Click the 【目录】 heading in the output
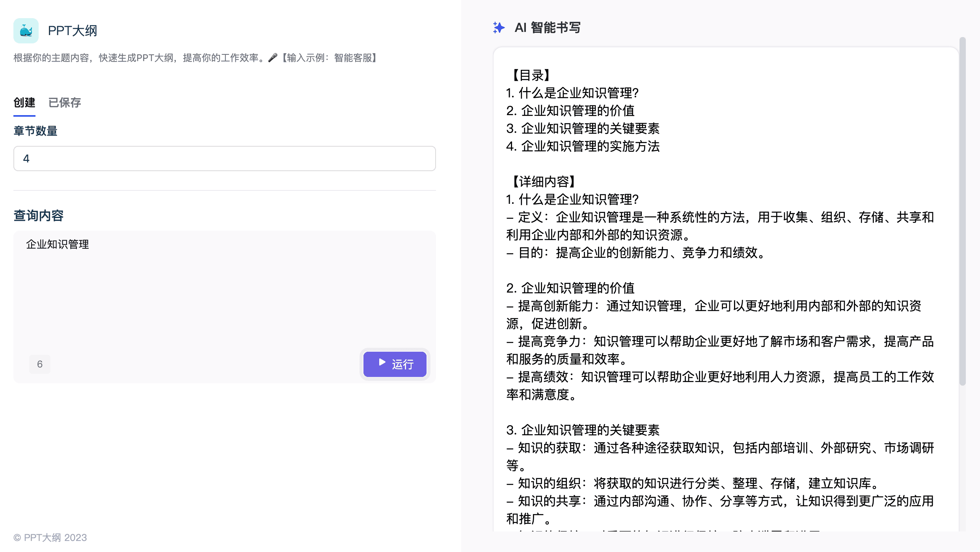 tap(531, 75)
